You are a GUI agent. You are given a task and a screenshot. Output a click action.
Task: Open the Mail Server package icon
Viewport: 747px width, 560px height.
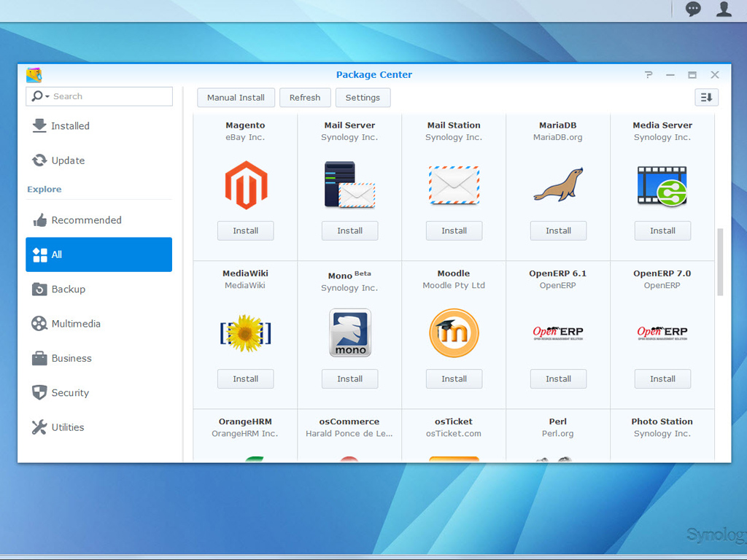click(349, 184)
